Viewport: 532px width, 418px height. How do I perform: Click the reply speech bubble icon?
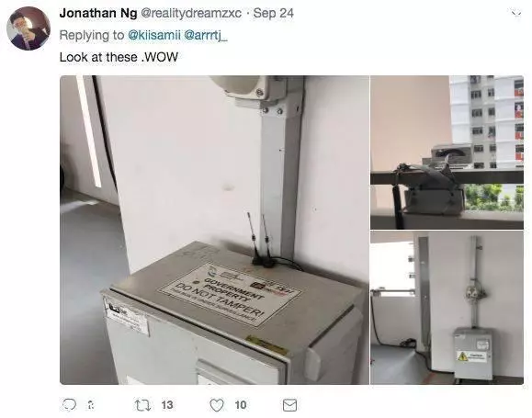pyautogui.click(x=69, y=405)
